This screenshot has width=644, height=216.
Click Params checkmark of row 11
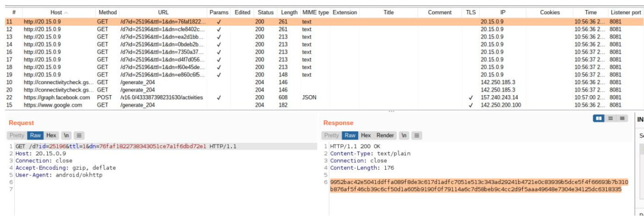click(219, 22)
